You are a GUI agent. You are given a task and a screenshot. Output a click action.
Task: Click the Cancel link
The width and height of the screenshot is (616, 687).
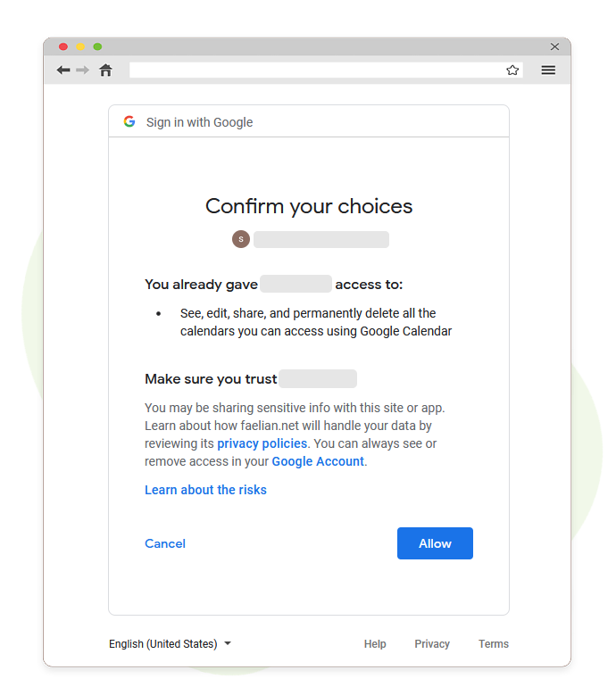[x=165, y=543]
